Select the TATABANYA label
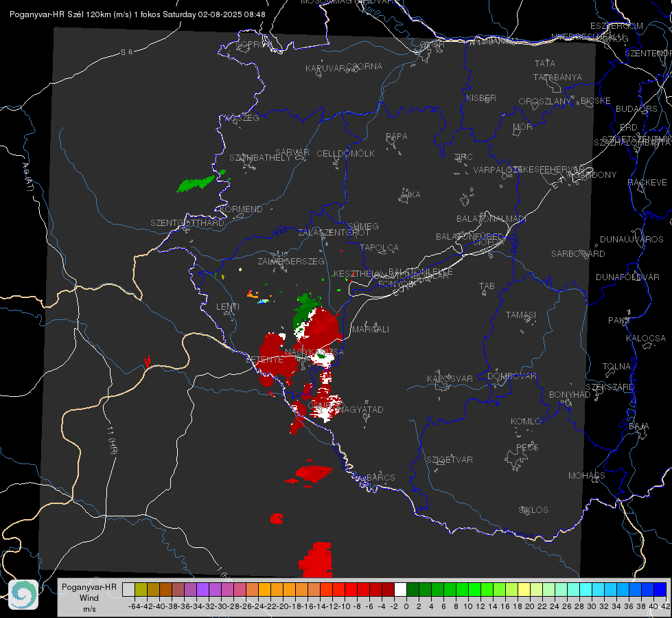 tap(557, 77)
